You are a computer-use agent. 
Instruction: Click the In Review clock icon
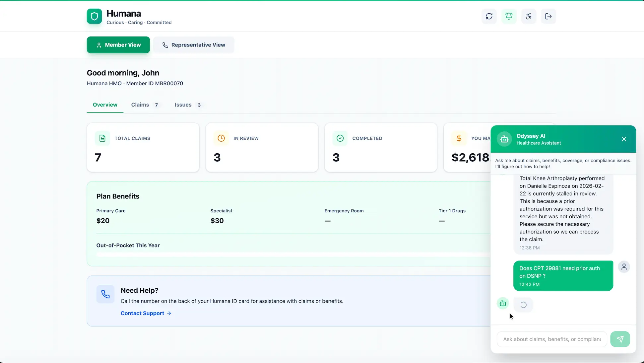pos(221,138)
